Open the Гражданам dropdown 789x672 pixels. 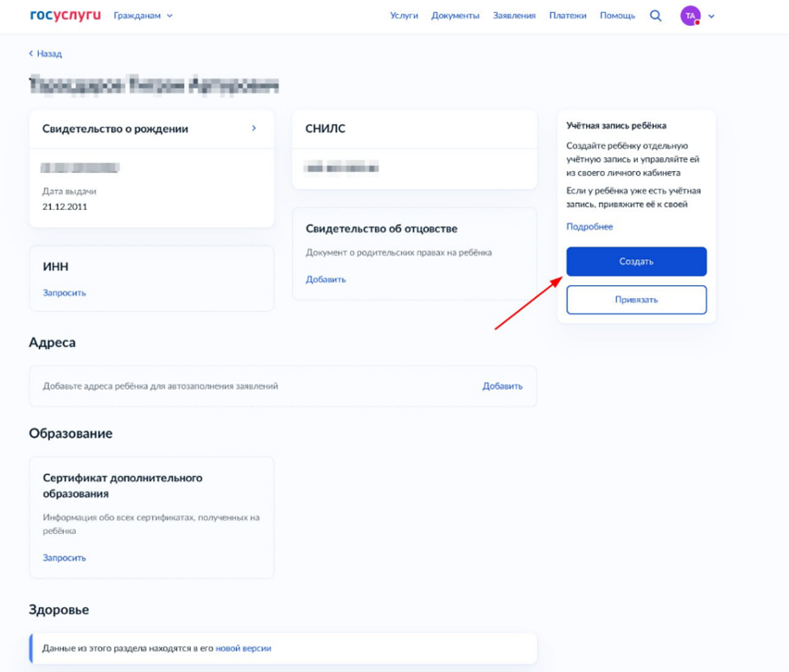coord(143,16)
